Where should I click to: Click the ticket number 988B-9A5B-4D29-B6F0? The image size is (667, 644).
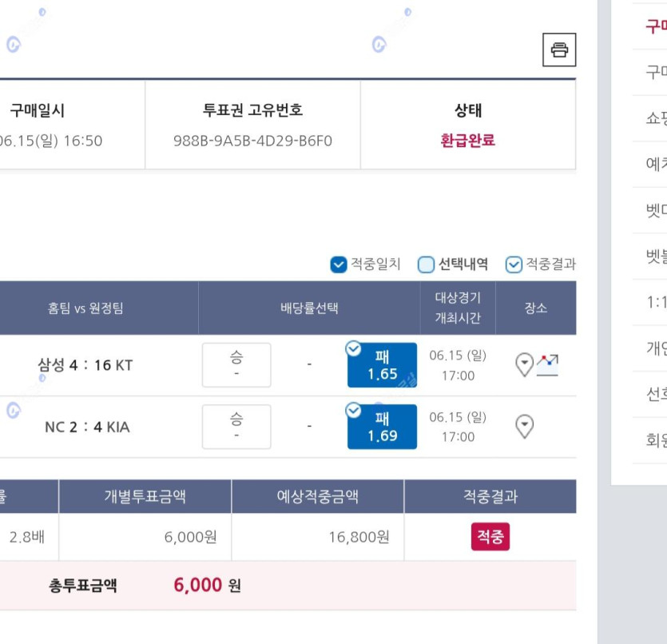[252, 141]
